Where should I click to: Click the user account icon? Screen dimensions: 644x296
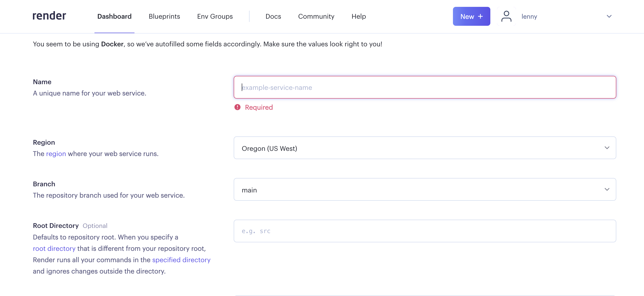click(506, 16)
